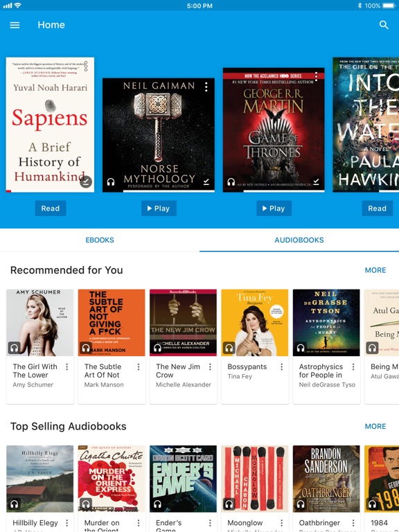Open options menu for Hillbilly Elegy

[66, 523]
